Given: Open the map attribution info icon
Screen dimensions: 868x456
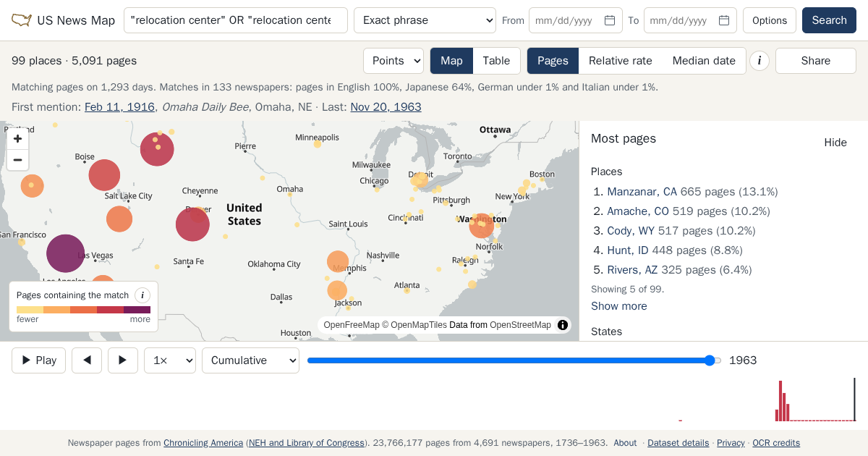Looking at the screenshot, I should coord(563,325).
